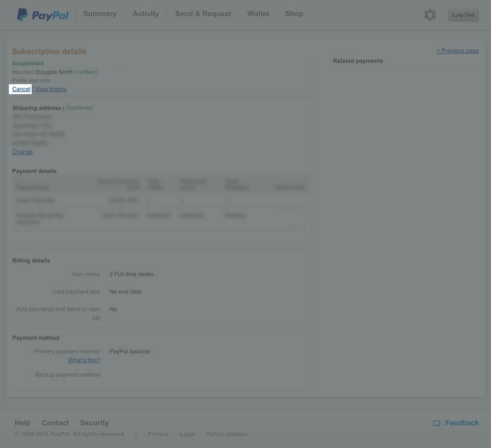Change the shipping address
The height and width of the screenshot is (448, 491).
tap(23, 152)
